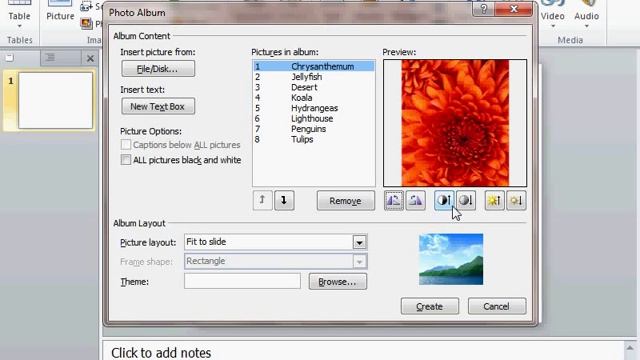This screenshot has width=640, height=360.
Task: Select Lighthouse in the album list
Action: point(313,119)
